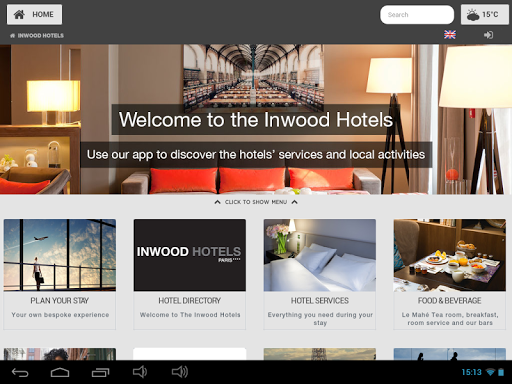Open the Plan Your Stay tile image
The height and width of the screenshot is (384, 512).
pos(60,255)
